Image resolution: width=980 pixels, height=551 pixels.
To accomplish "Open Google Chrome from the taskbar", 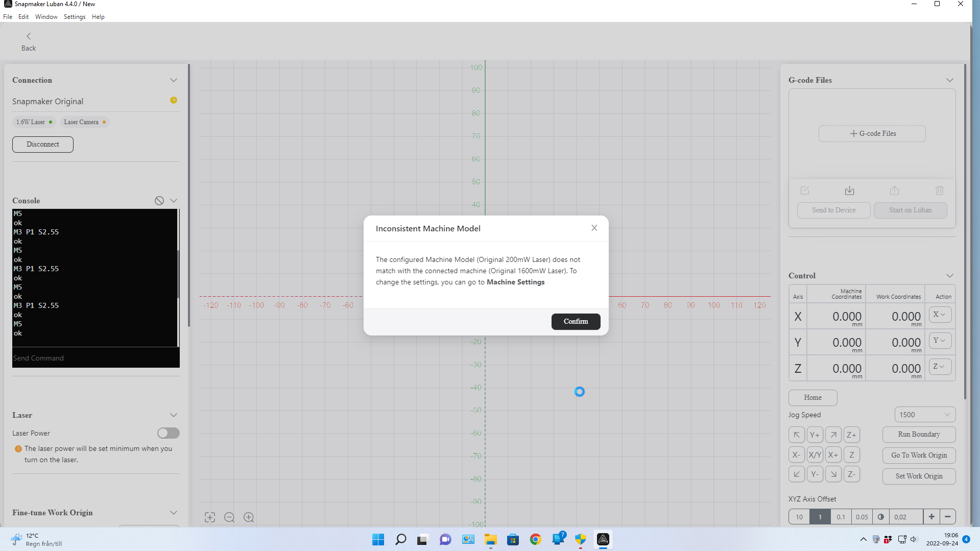I will [535, 539].
